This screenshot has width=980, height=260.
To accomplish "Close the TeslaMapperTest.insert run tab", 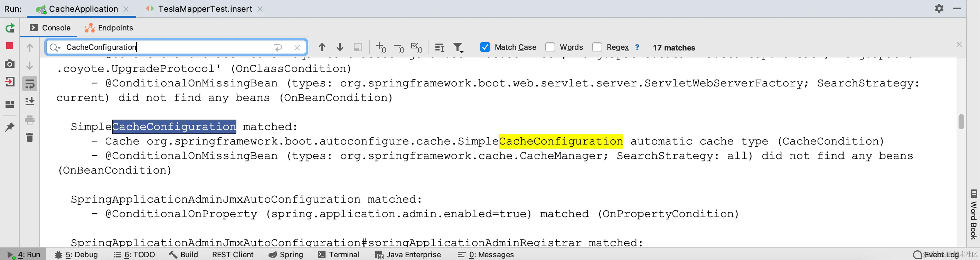I will (x=260, y=9).
